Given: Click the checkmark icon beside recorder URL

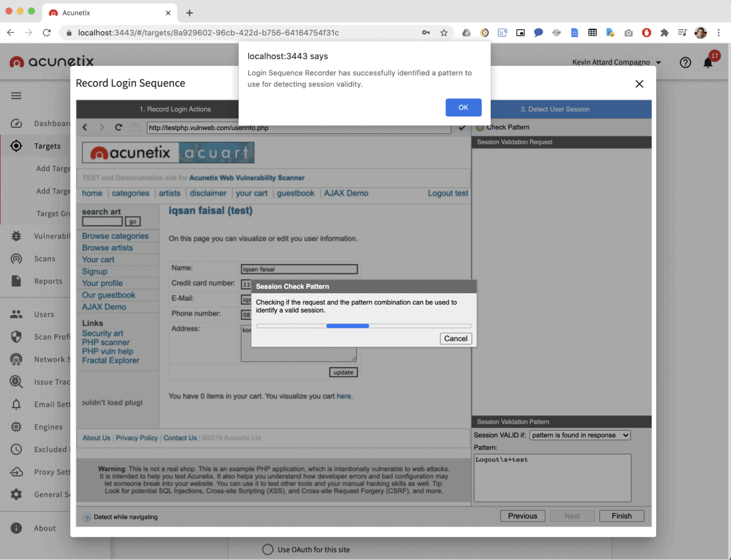Looking at the screenshot, I should coord(462,127).
